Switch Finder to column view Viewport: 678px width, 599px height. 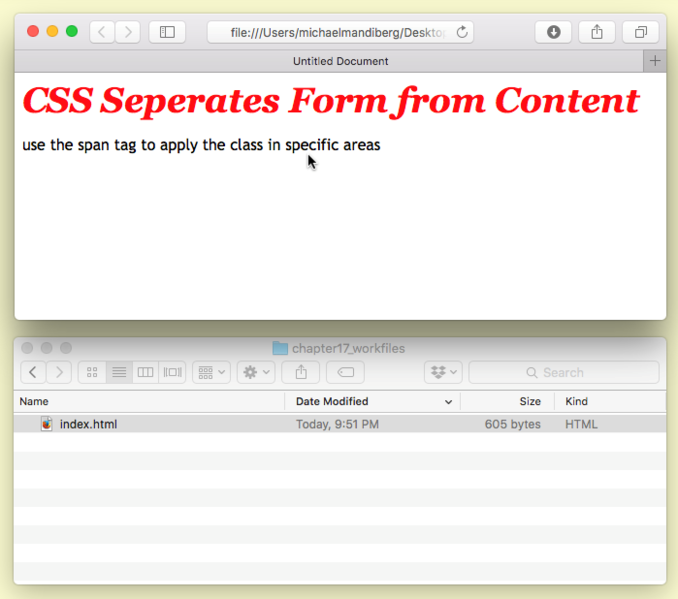click(146, 373)
